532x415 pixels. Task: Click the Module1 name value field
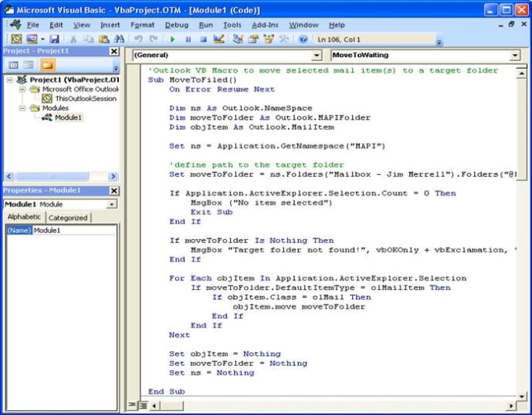click(x=74, y=231)
